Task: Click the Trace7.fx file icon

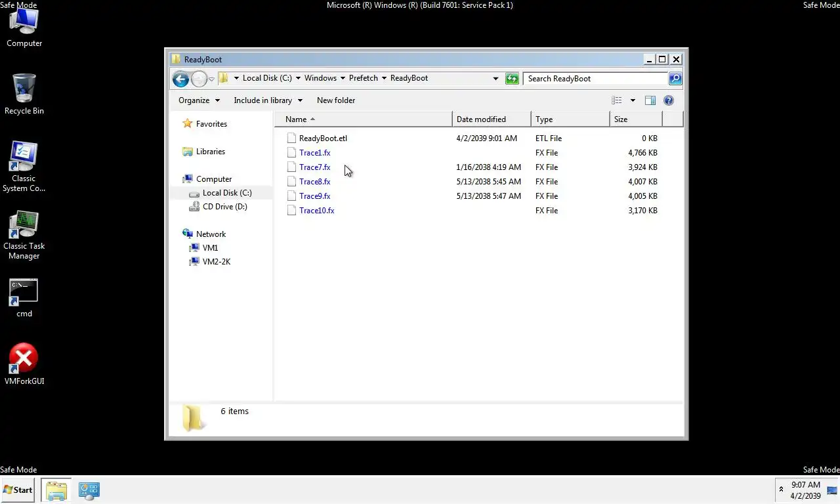Action: pyautogui.click(x=291, y=167)
